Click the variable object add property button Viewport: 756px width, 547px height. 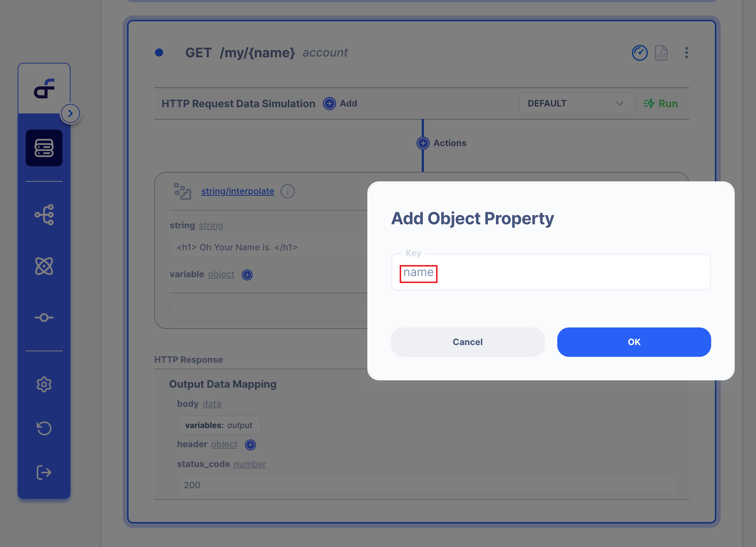247,274
